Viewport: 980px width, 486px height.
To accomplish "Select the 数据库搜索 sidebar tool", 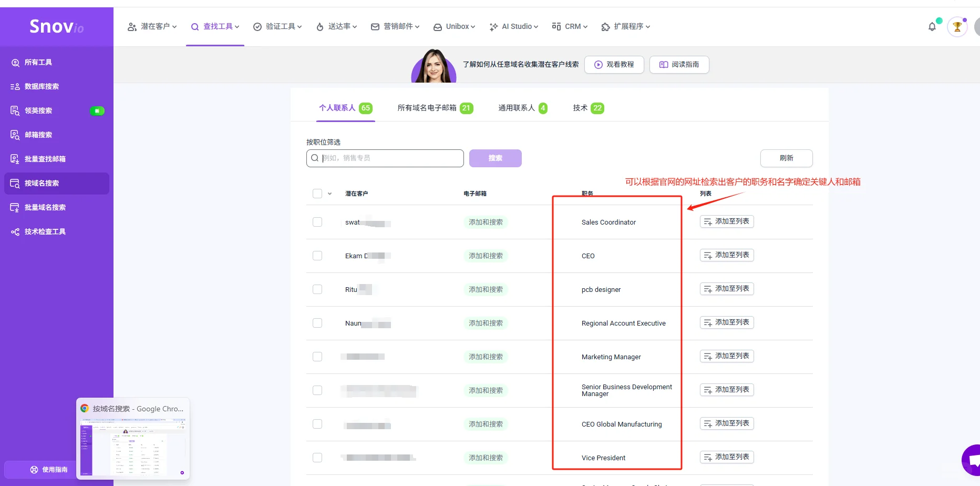I will coord(41,86).
